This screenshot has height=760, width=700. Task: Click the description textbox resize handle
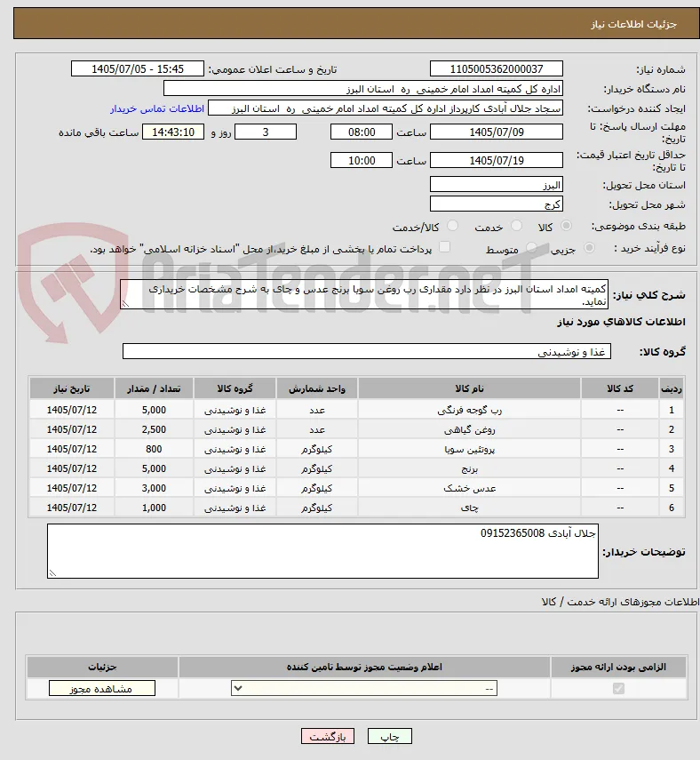point(125,304)
